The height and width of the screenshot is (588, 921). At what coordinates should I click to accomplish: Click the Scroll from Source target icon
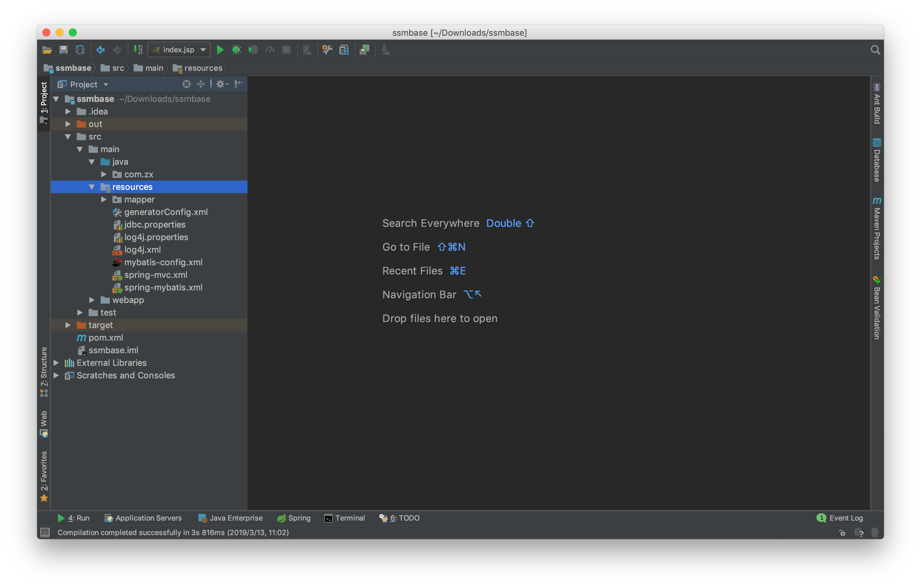[186, 84]
